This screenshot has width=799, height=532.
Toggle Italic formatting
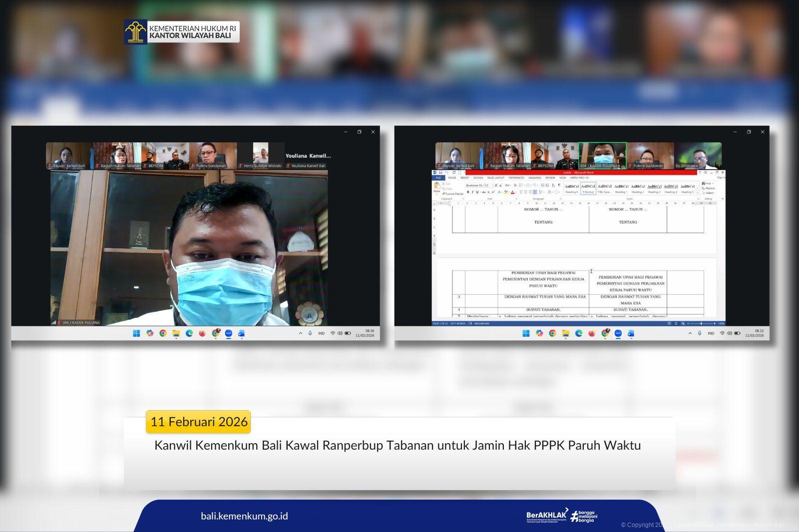[x=472, y=192]
